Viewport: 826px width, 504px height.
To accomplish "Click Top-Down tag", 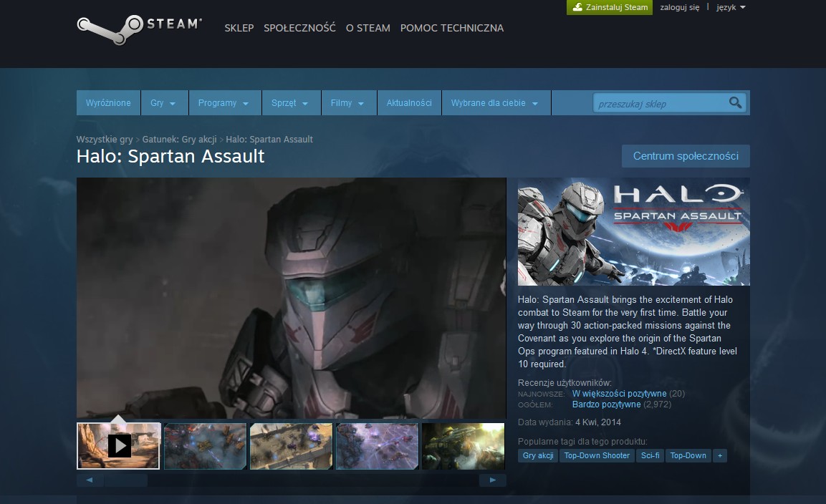I will (x=688, y=455).
